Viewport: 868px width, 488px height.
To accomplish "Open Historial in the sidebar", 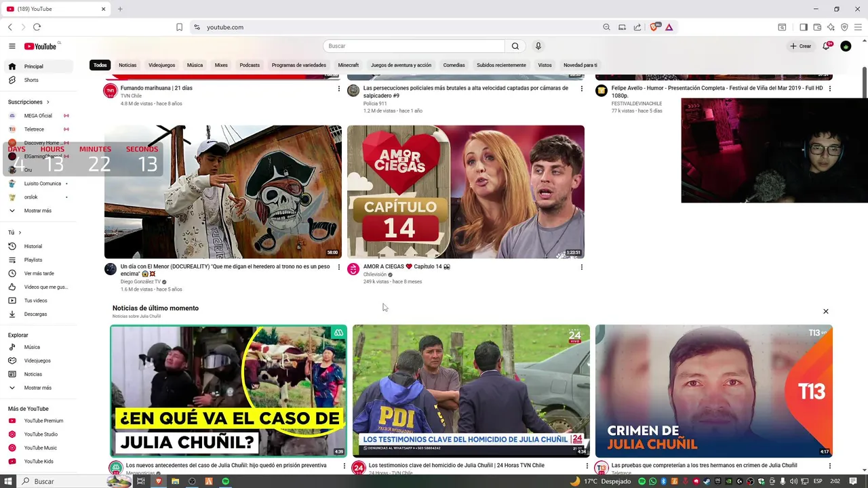I will (38, 246).
